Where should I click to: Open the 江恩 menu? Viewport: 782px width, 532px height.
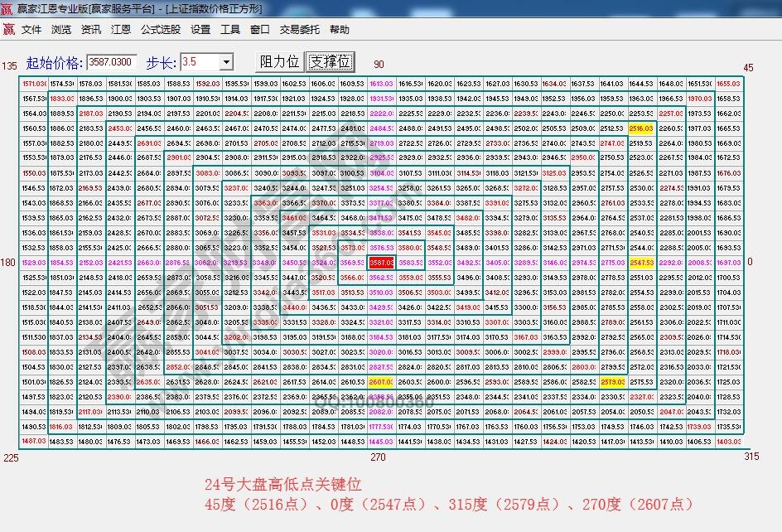[x=121, y=29]
